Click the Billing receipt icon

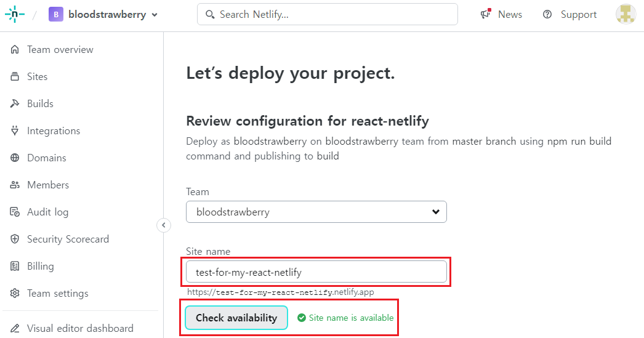[15, 266]
